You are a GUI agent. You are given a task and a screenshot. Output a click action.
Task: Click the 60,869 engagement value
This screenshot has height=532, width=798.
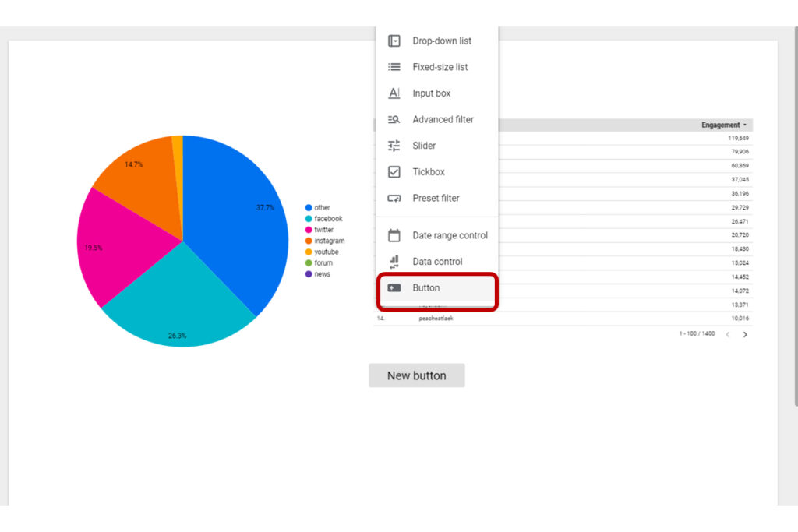click(x=740, y=165)
